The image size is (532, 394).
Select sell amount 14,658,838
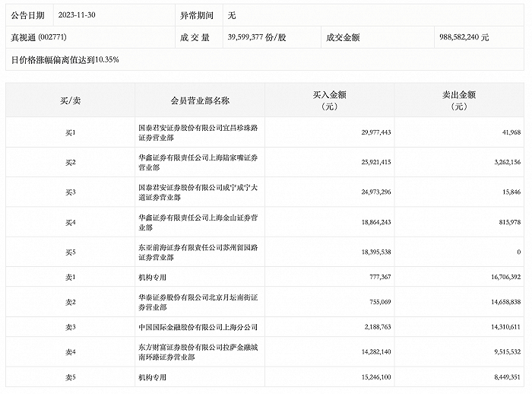click(505, 302)
